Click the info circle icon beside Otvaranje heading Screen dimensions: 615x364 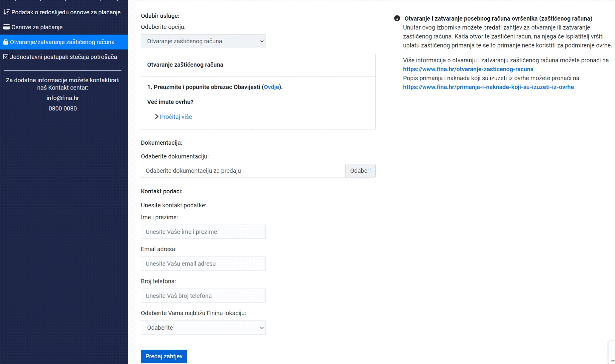coord(397,18)
